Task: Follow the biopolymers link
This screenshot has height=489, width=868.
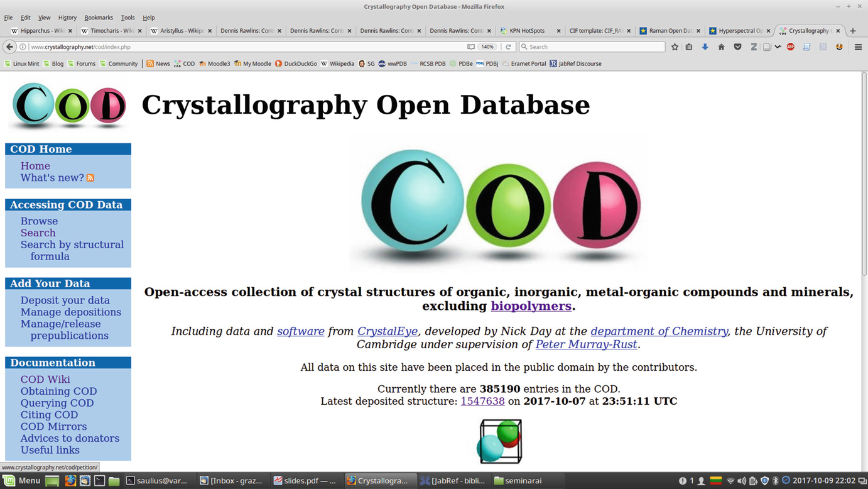Action: point(531,306)
